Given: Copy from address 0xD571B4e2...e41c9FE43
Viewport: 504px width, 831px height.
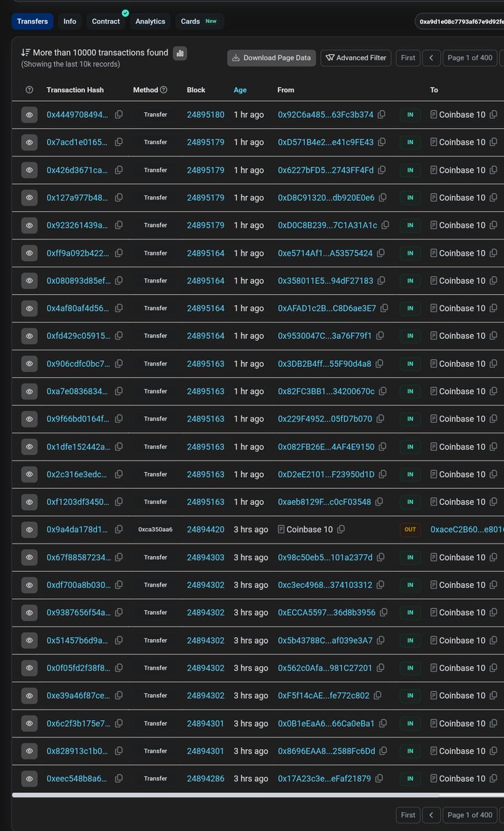Looking at the screenshot, I should click(381, 142).
